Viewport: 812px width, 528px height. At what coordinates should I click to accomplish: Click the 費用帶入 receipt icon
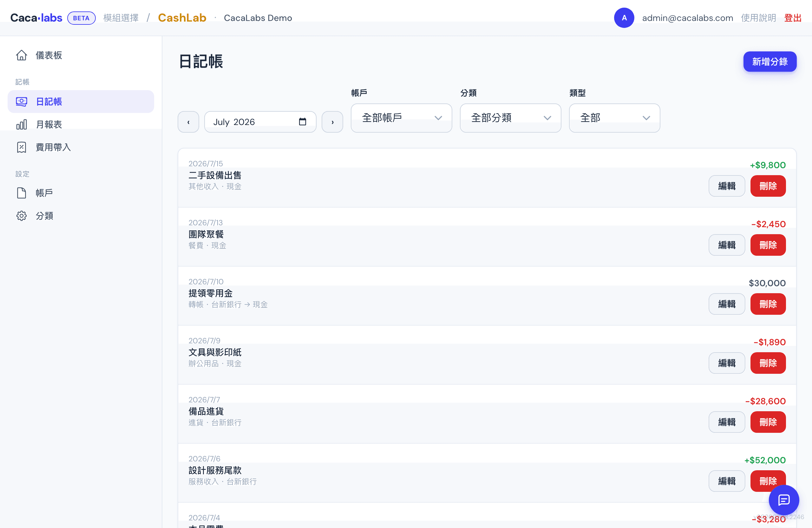tap(22, 148)
